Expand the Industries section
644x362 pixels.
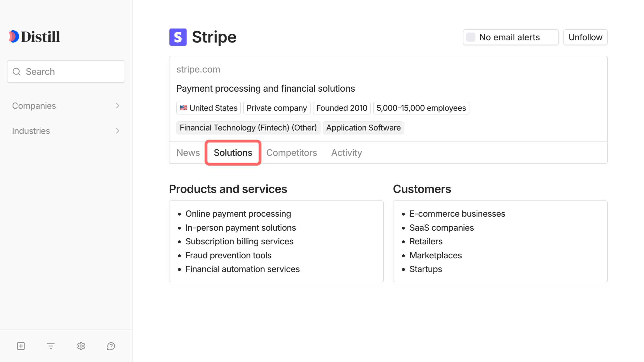click(31, 131)
